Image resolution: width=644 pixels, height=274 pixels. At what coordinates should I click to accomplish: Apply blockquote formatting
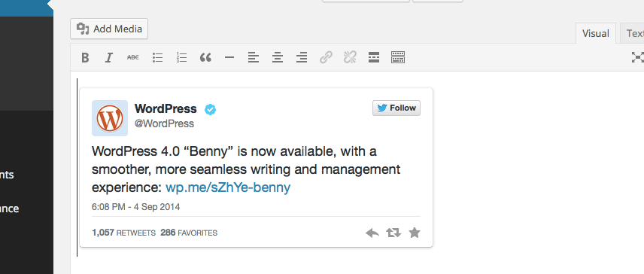(205, 57)
